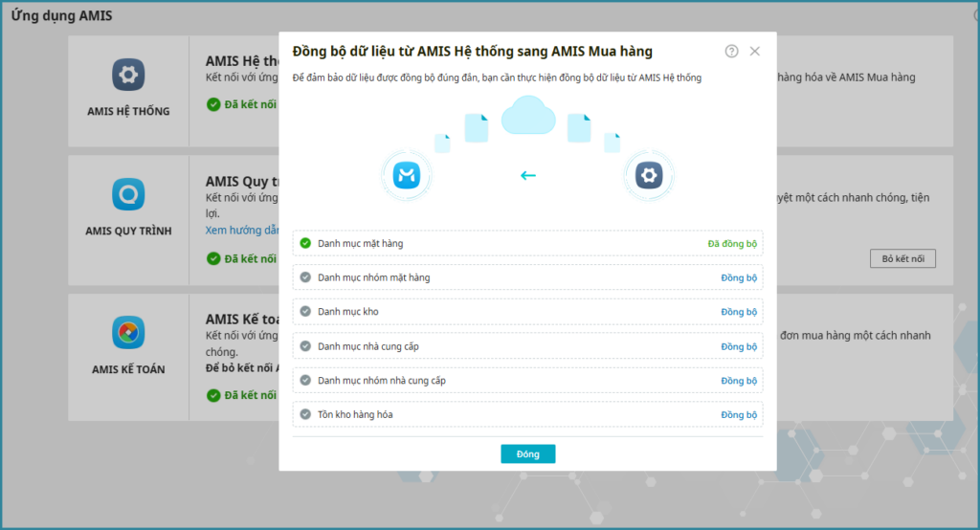This screenshot has width=980, height=530.
Task: Click the status icon beside Danh mục kho
Action: click(x=305, y=311)
